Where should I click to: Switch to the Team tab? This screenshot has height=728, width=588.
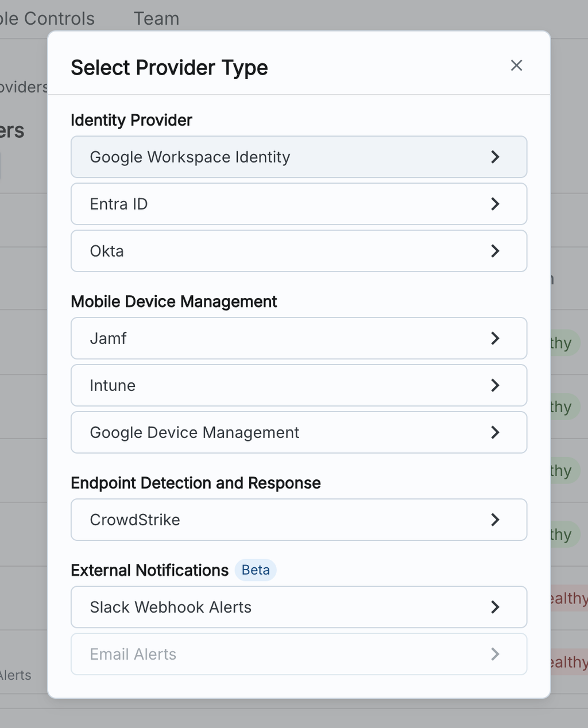coord(156,18)
